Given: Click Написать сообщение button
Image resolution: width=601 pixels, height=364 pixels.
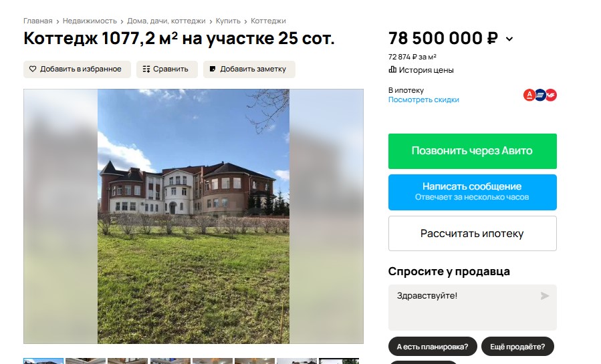Looking at the screenshot, I should pos(472,192).
